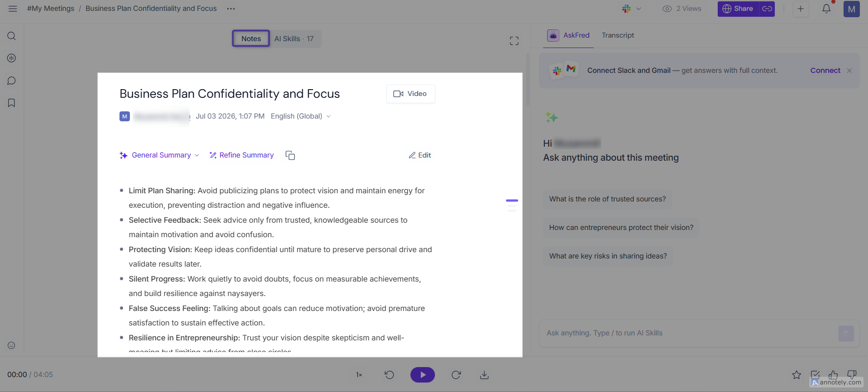Open the English (Global) language dropdown
868x392 pixels.
point(300,116)
